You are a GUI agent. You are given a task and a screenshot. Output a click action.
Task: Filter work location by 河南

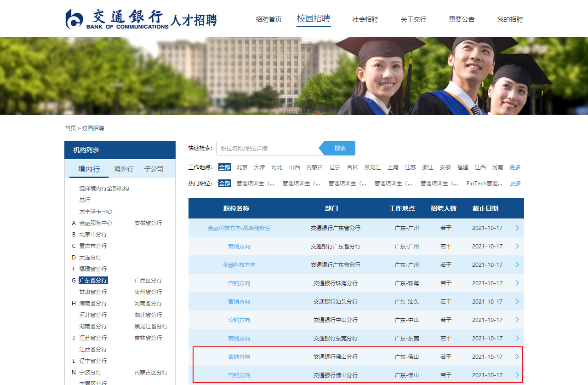pyautogui.click(x=497, y=167)
